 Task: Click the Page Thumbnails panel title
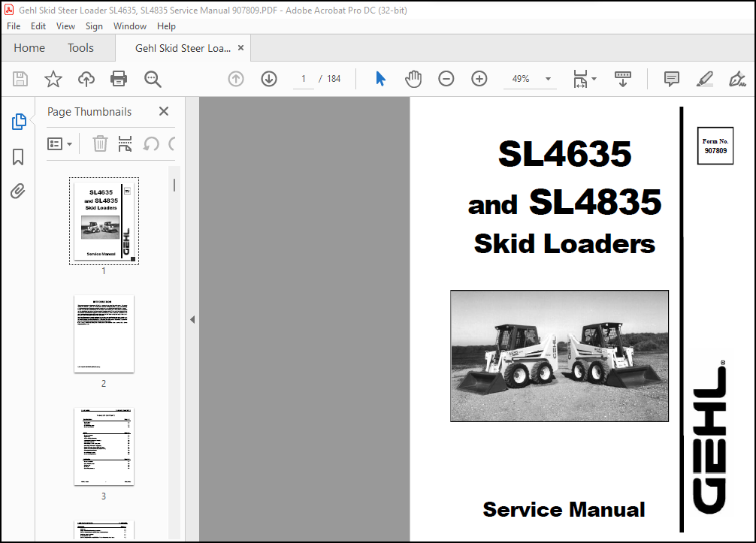tap(89, 112)
